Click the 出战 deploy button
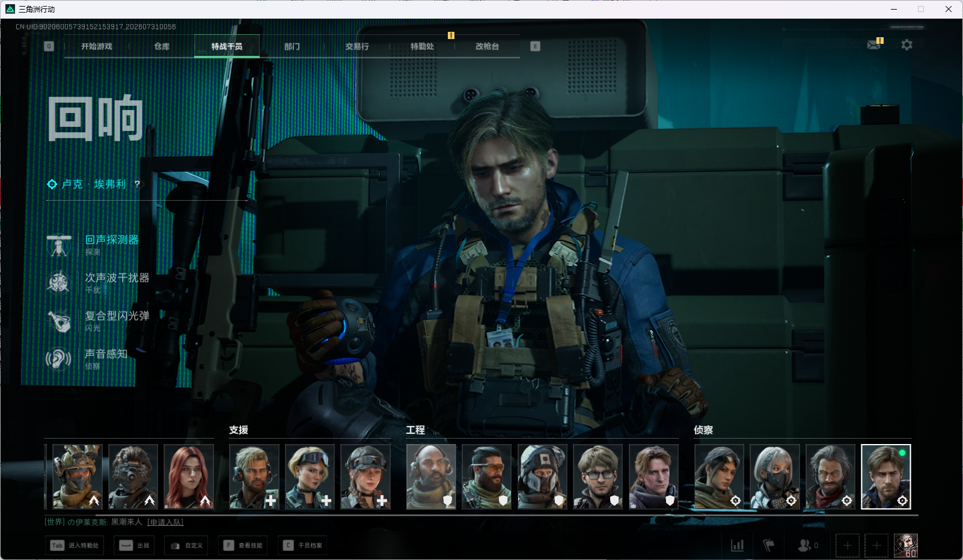Viewport: 963px width, 560px height. tap(135, 546)
